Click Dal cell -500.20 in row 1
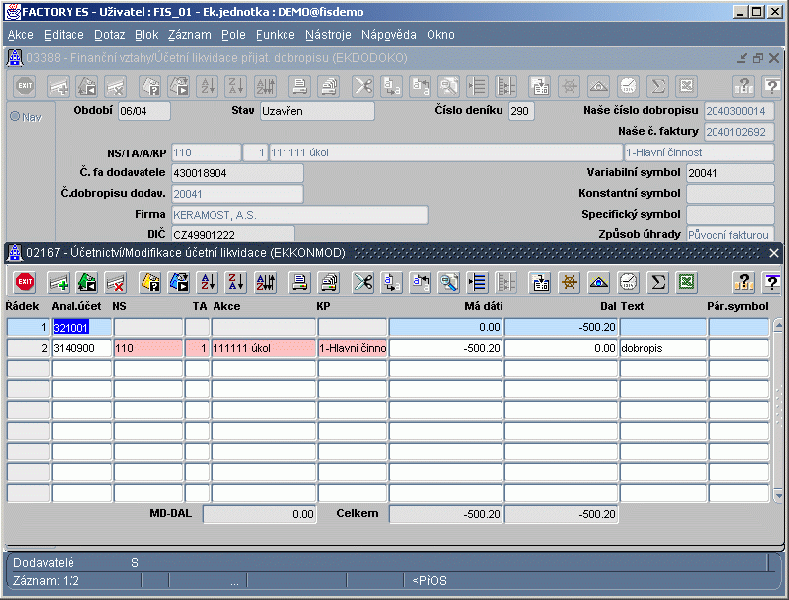This screenshot has height=600, width=789. click(561, 327)
